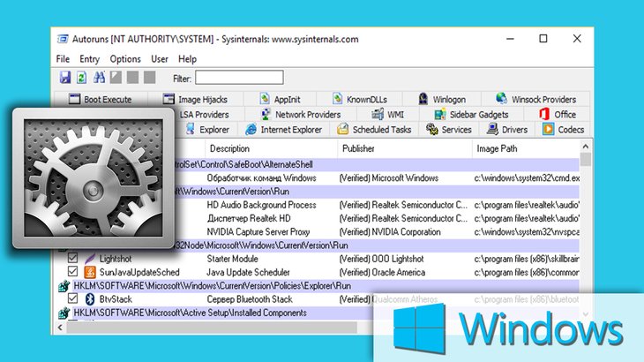Open the Help menu
The image size is (644, 362).
tap(187, 59)
